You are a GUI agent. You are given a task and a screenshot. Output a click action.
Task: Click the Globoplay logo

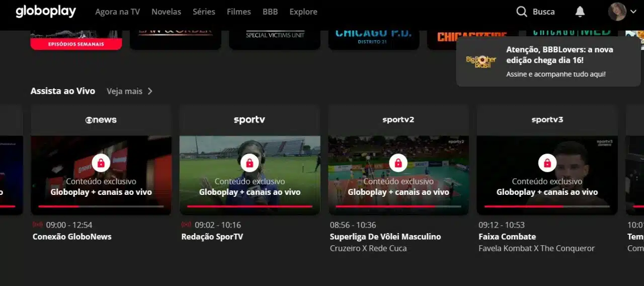46,11
